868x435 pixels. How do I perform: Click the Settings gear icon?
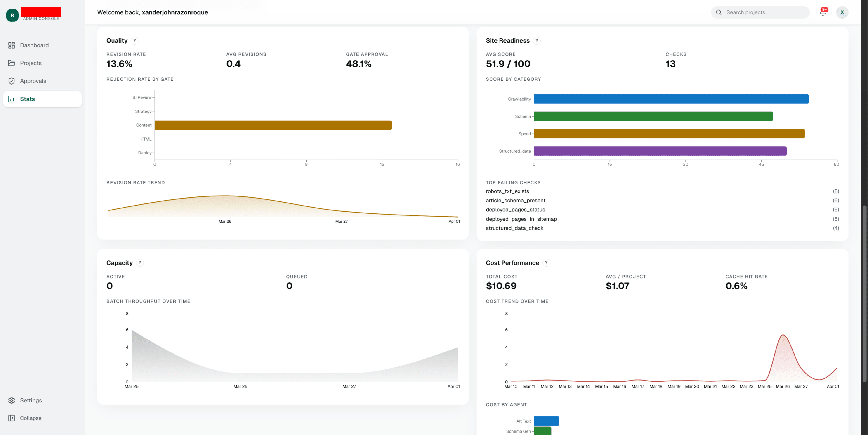coord(12,400)
